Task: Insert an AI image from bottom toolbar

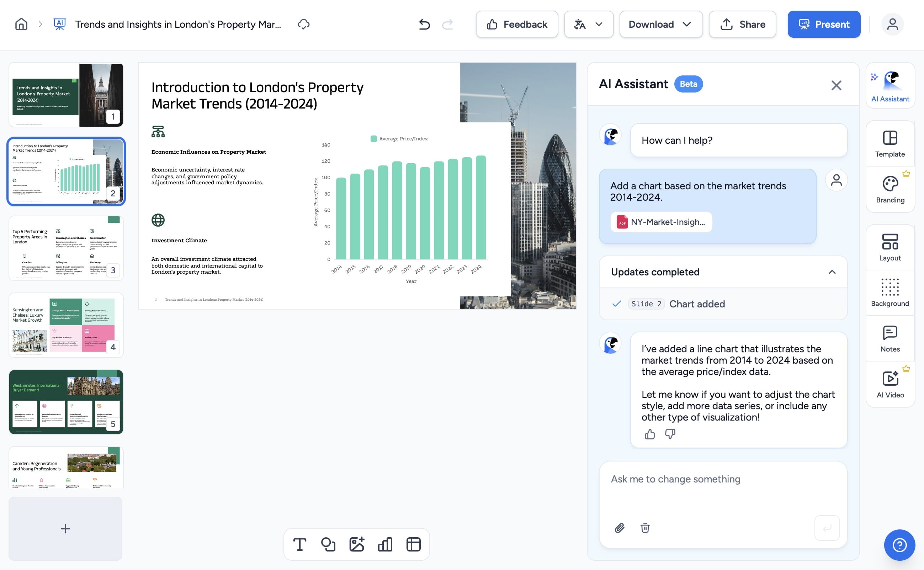Action: pyautogui.click(x=356, y=544)
